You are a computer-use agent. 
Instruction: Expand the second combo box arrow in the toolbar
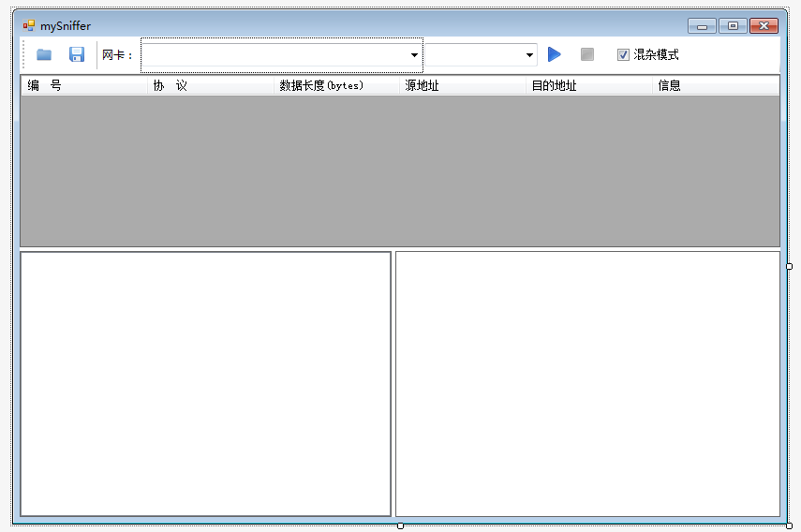[x=529, y=55]
